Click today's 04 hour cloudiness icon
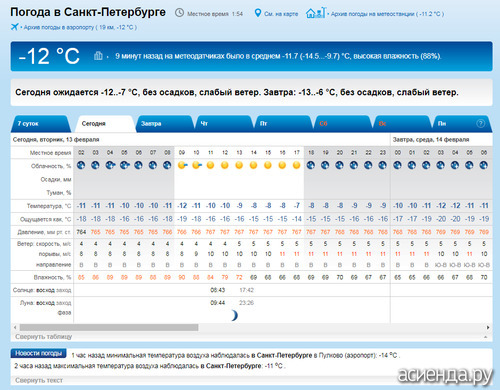 pyautogui.click(x=110, y=165)
